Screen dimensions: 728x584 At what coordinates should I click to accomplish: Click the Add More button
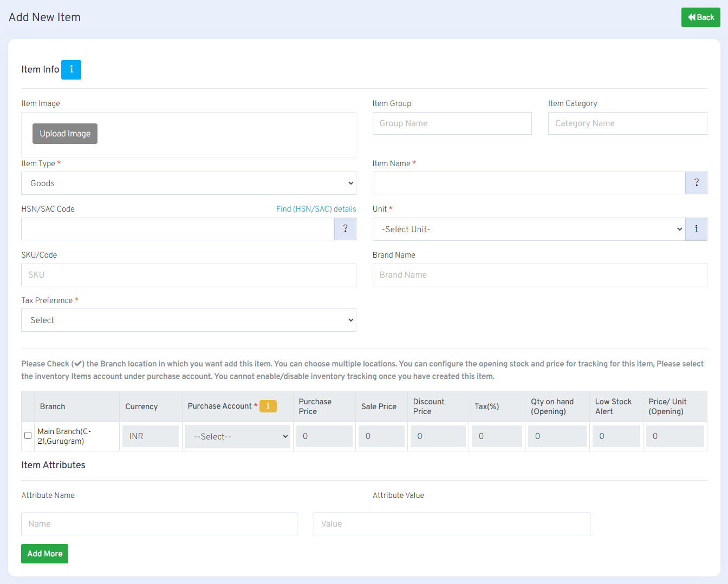click(x=45, y=554)
